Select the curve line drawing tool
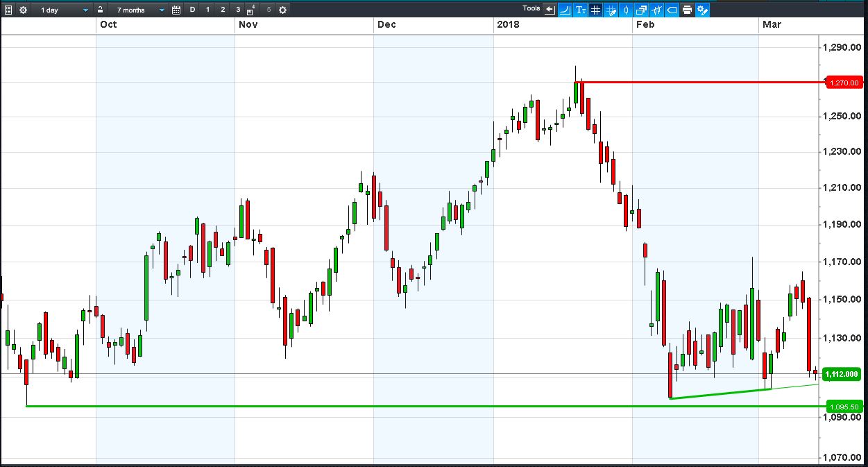The width and height of the screenshot is (868, 467). point(565,10)
